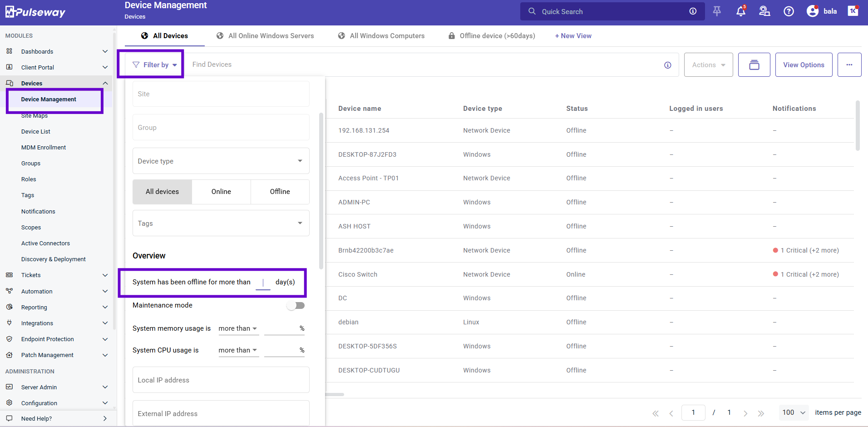Image resolution: width=868 pixels, height=427 pixels.
Task: Click the Tickets module icon
Action: (9, 275)
